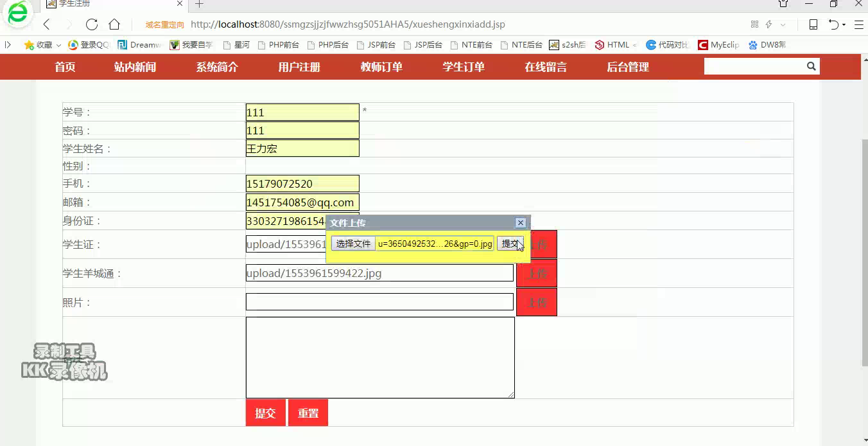
Task: Open the NTE后台 bookmark
Action: coord(521,45)
